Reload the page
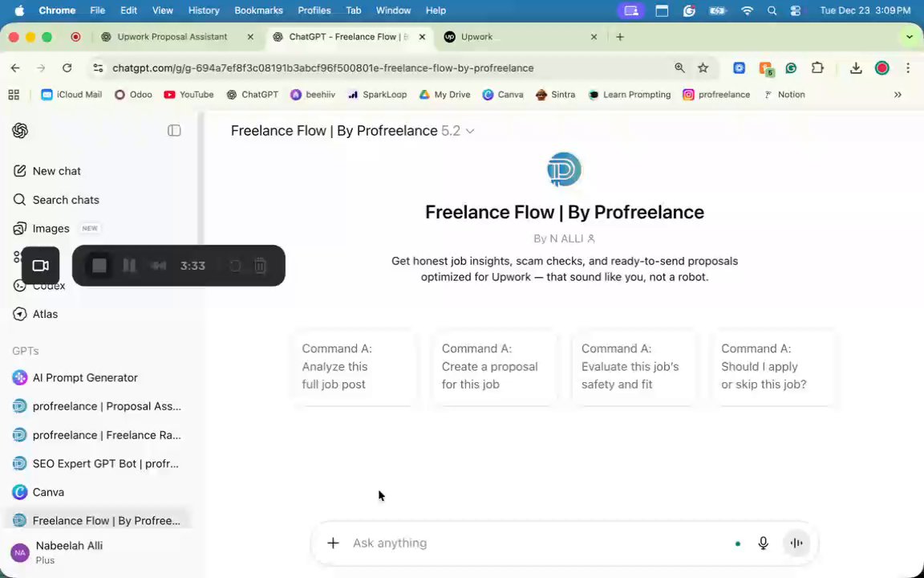 [67, 67]
